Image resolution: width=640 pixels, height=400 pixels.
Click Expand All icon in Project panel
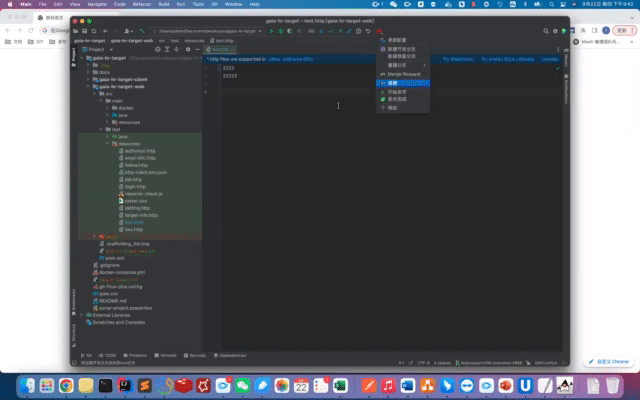point(167,49)
